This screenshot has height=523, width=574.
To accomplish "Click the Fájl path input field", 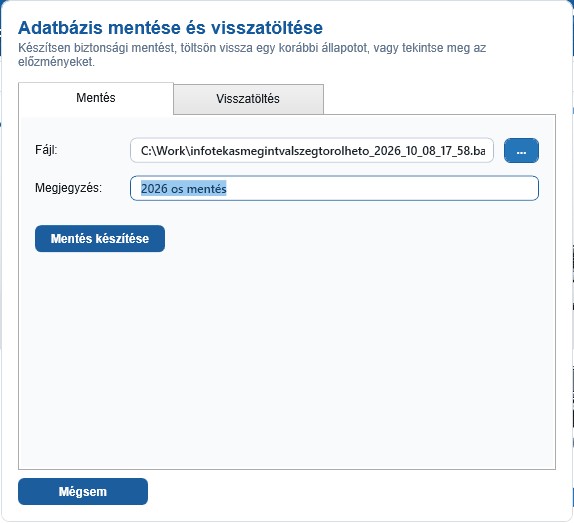I will tap(312, 150).
